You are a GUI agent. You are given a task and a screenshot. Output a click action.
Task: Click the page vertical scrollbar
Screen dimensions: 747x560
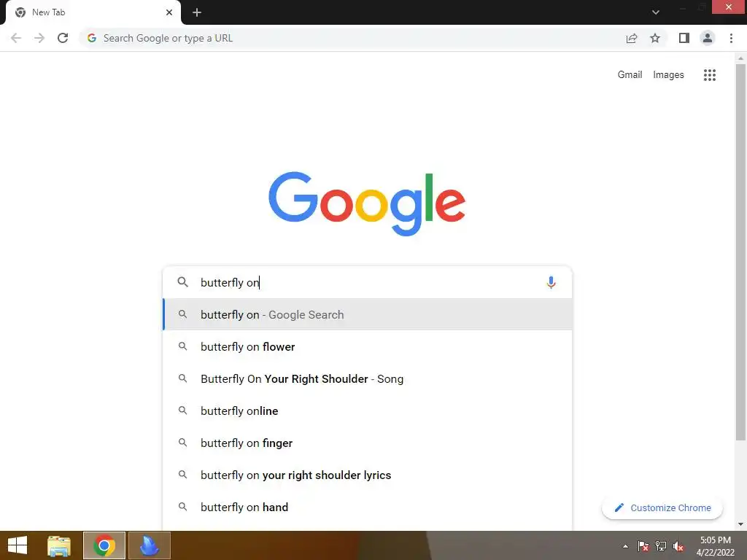[740, 252]
